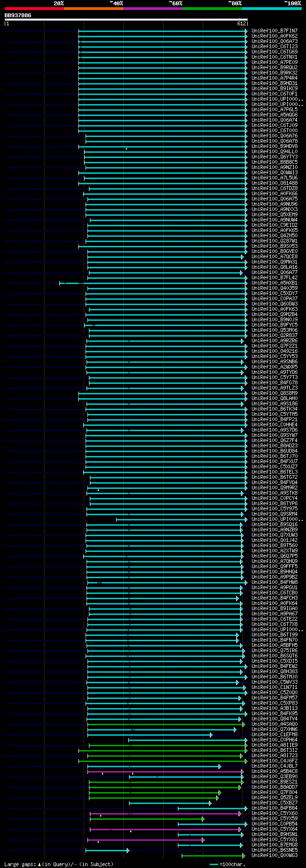Open hit UniRef100_O49216
The height and width of the screenshot is (868, 306).
coord(274,351)
